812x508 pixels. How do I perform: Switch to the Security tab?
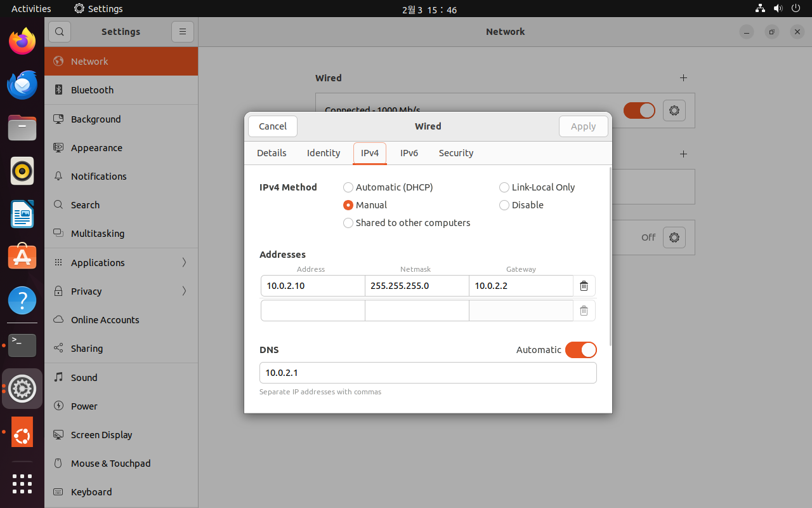click(x=456, y=153)
